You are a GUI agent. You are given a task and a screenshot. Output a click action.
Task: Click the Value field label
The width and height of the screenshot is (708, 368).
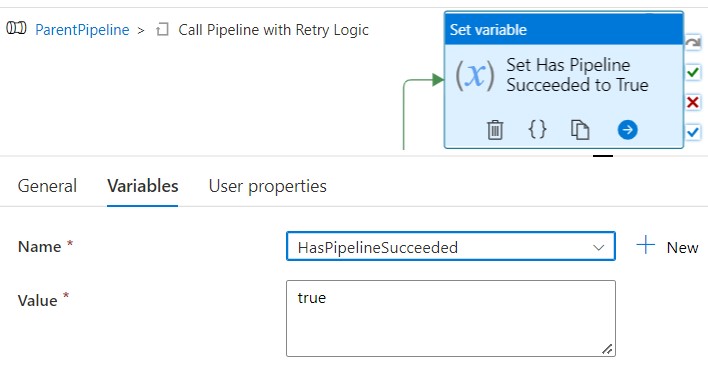pos(38,300)
